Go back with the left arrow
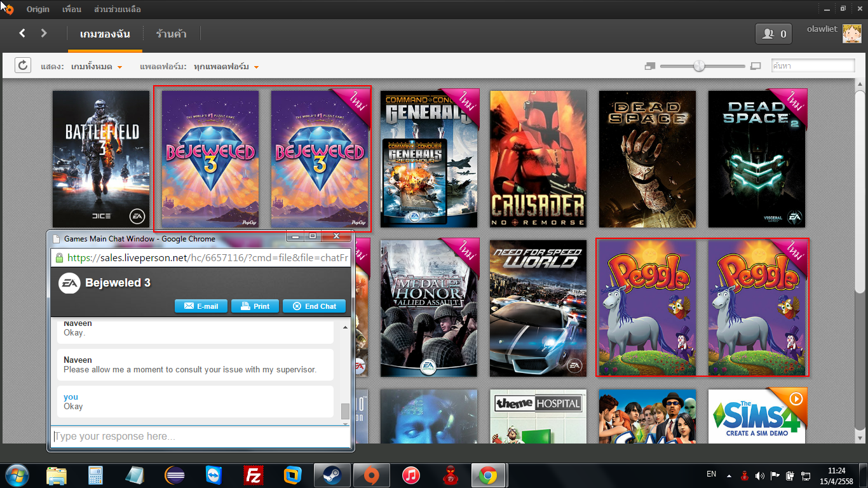This screenshot has width=868, height=488. [22, 33]
